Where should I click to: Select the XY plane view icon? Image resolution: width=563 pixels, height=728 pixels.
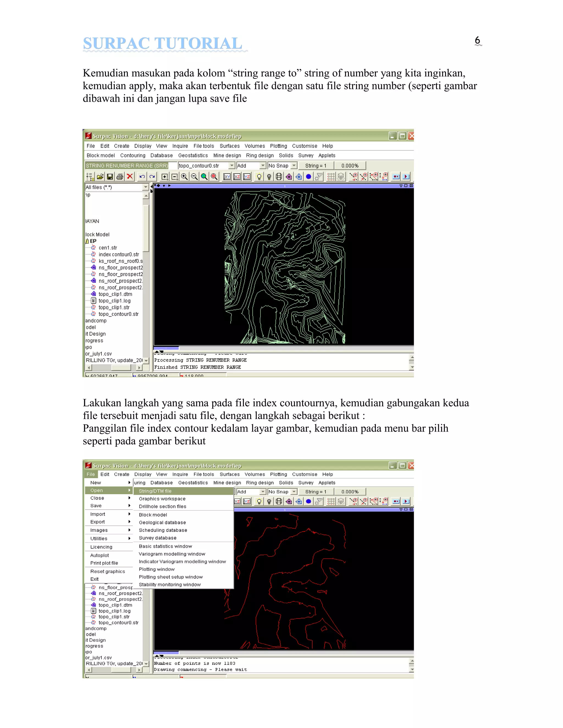point(227,177)
